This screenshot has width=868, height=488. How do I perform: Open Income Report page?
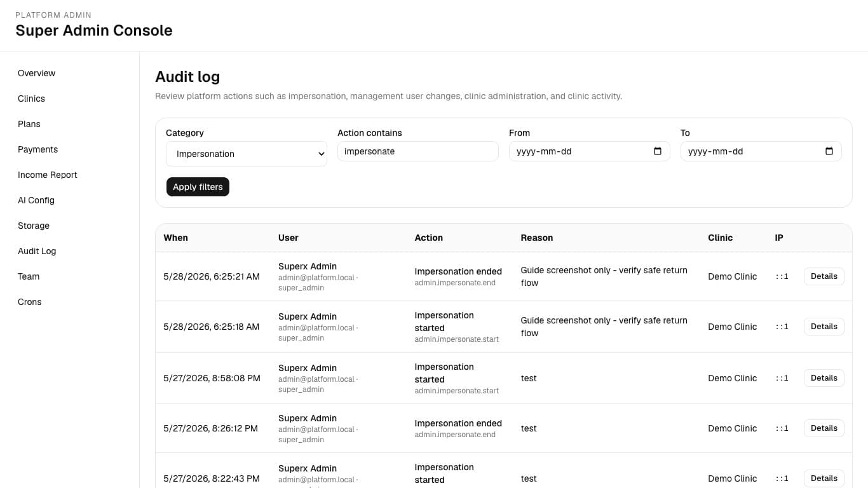(x=48, y=175)
